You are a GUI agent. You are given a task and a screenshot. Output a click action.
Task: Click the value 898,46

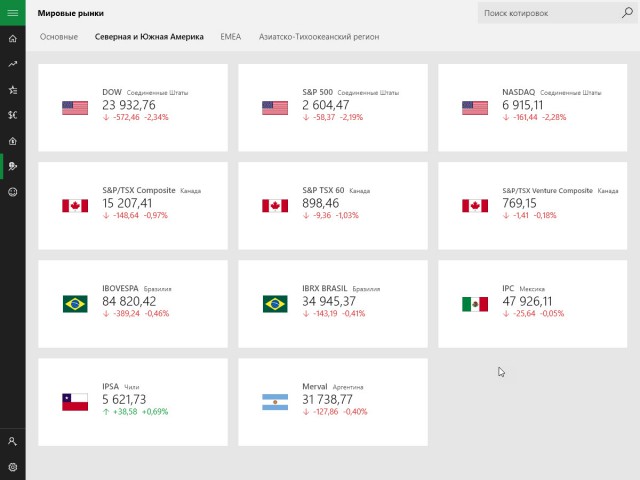pyautogui.click(x=320, y=203)
